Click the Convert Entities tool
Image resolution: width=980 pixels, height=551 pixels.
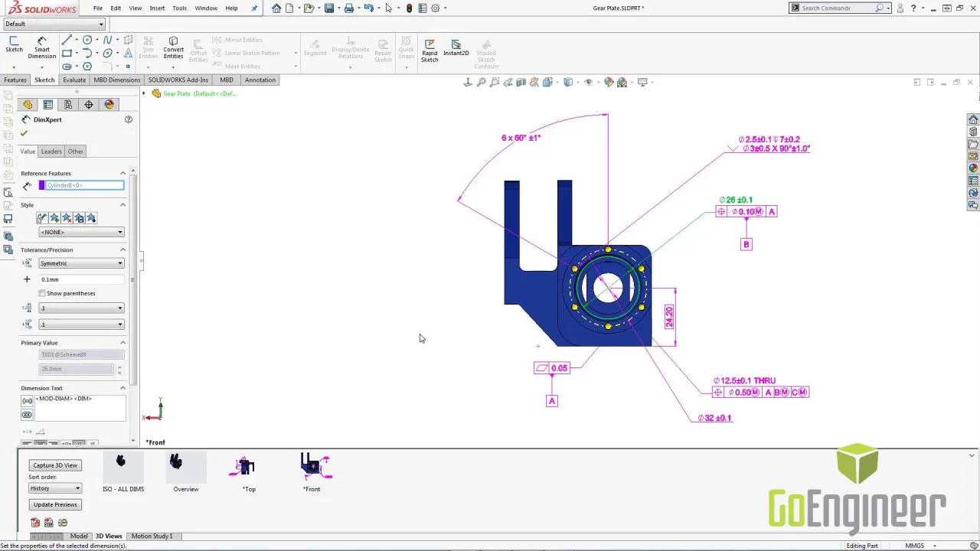[173, 47]
